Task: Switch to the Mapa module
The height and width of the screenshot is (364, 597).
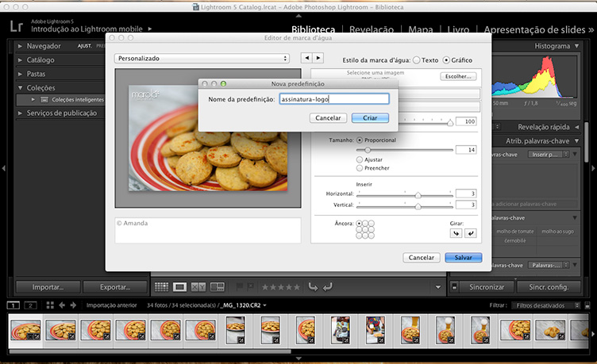Action: (x=420, y=30)
